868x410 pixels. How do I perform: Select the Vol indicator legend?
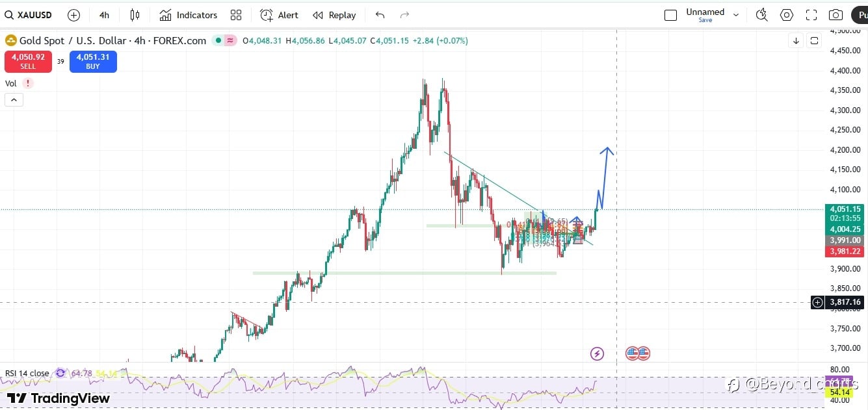(11, 83)
